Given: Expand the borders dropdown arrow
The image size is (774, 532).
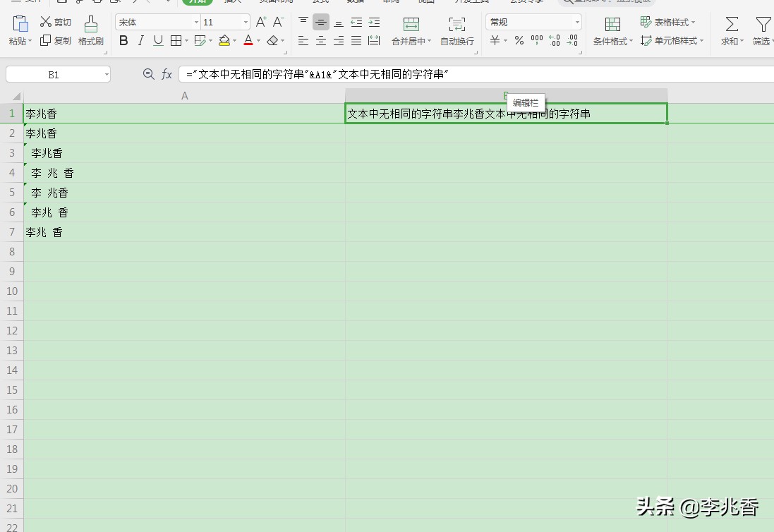Looking at the screenshot, I should coord(186,41).
